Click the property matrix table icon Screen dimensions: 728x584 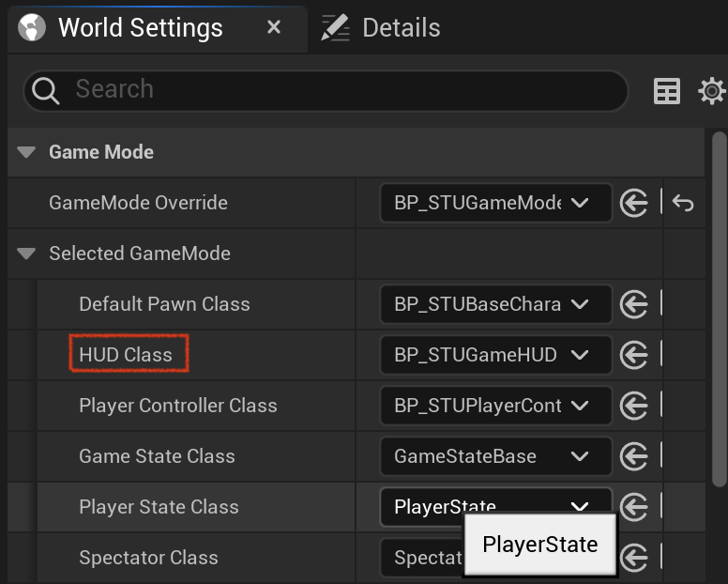coord(667,90)
